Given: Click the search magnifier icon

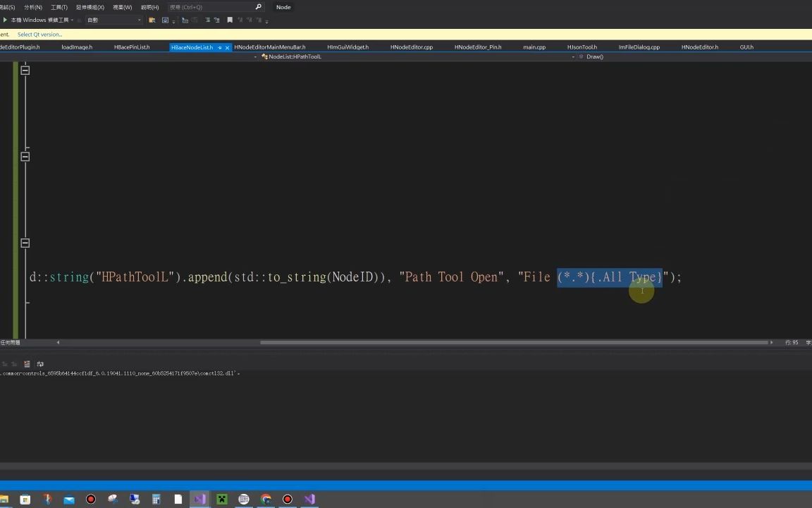Looking at the screenshot, I should (x=259, y=7).
